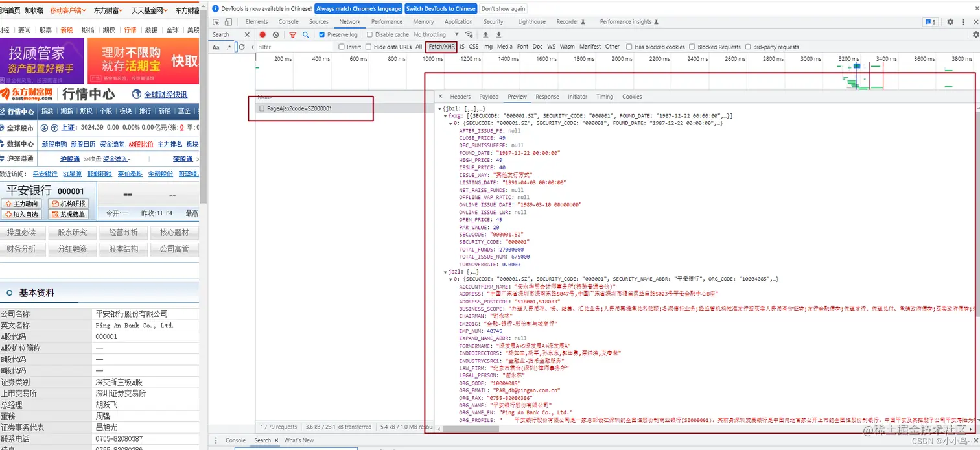The height and width of the screenshot is (450, 980).
Task: Click the up arrow icon beside 上证
Action: pyautogui.click(x=55, y=128)
